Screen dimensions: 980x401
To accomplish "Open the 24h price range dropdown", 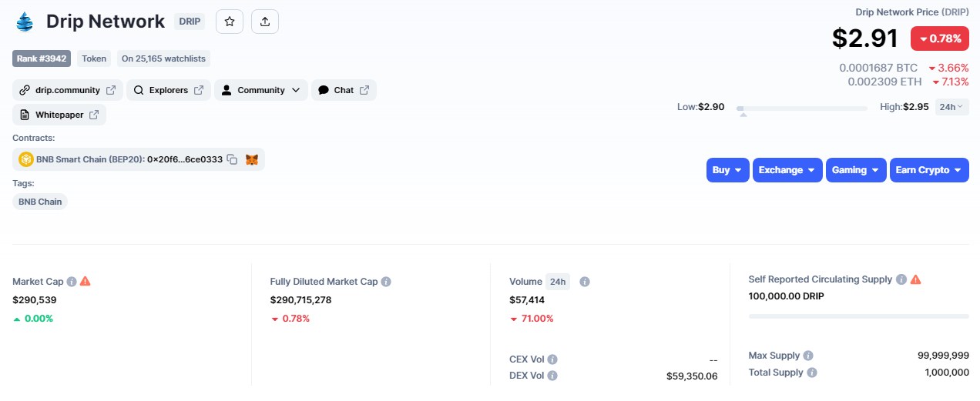I will pos(951,107).
